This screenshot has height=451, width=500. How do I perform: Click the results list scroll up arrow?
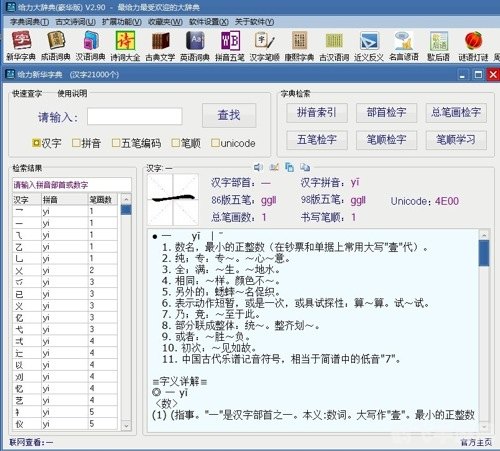coord(126,199)
